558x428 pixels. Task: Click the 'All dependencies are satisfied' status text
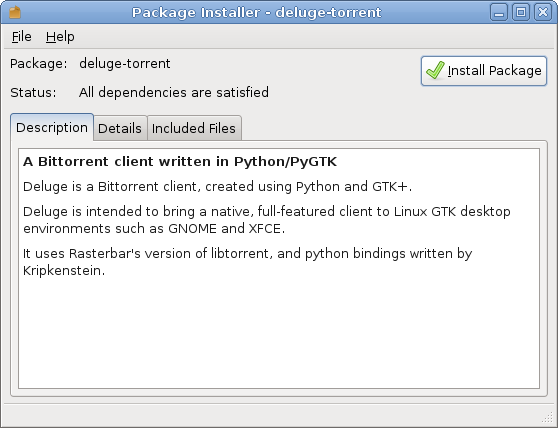click(174, 93)
